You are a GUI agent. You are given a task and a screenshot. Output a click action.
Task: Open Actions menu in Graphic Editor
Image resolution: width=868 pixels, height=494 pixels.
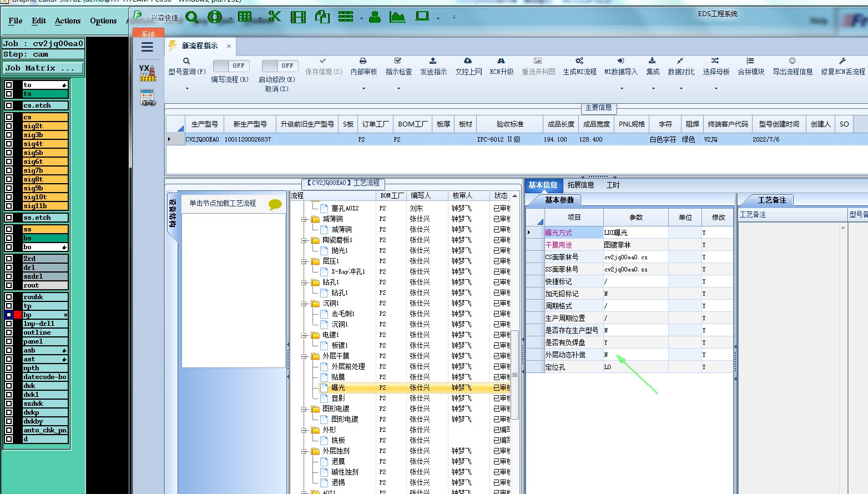(68, 21)
